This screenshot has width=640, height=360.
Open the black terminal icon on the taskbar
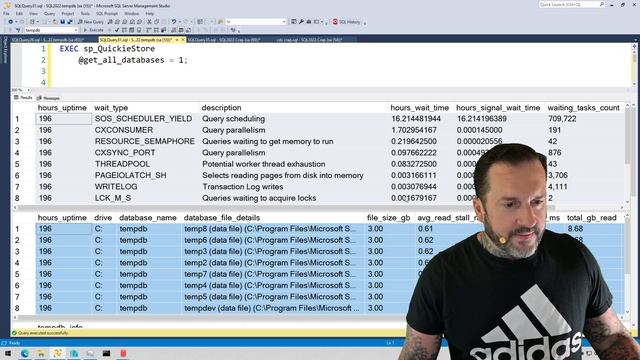pyautogui.click(x=107, y=353)
